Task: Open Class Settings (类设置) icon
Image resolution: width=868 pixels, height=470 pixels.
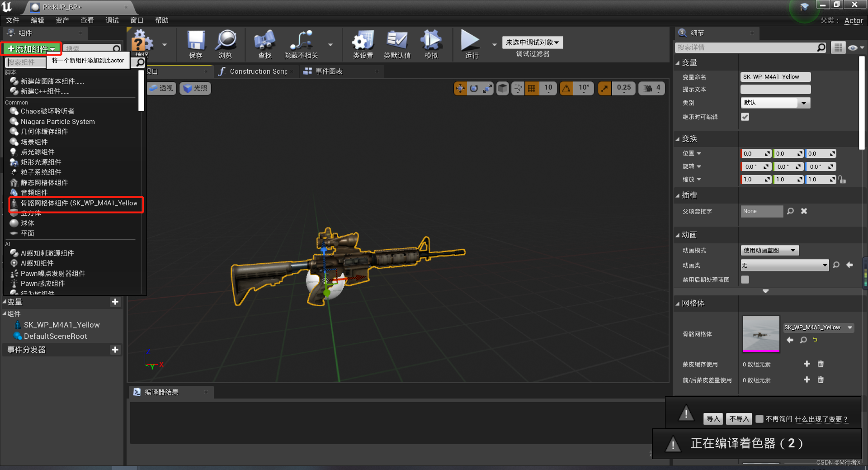Action: point(363,44)
